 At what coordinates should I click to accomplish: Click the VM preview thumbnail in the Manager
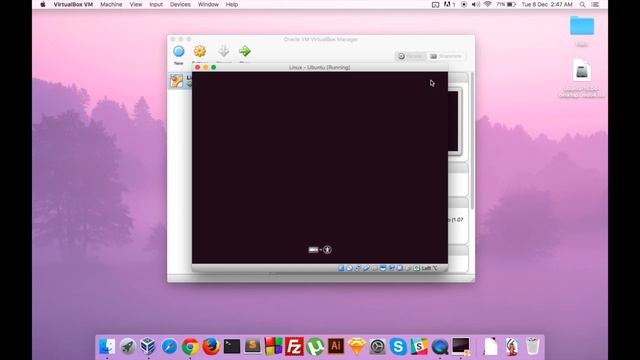454,121
